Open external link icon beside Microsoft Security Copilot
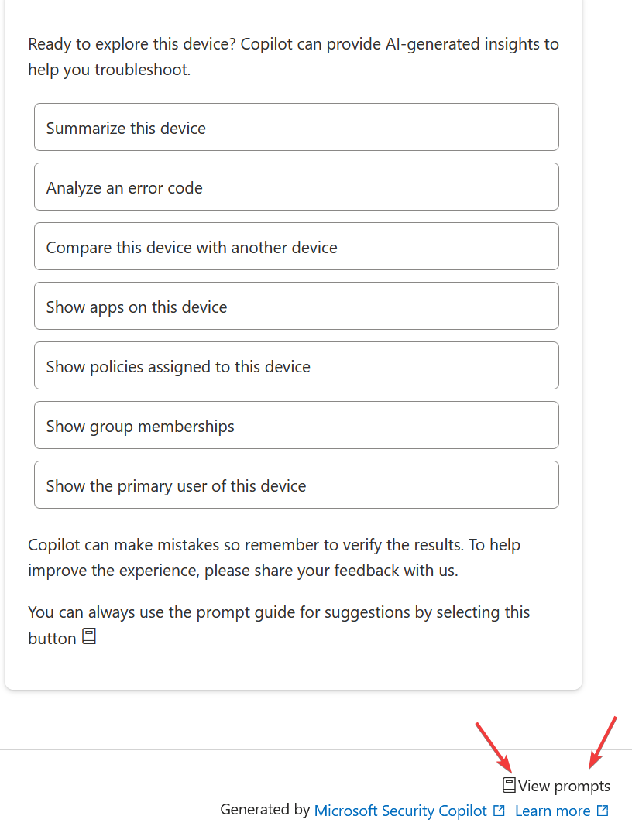Viewport: 632px width, 840px height. [499, 811]
